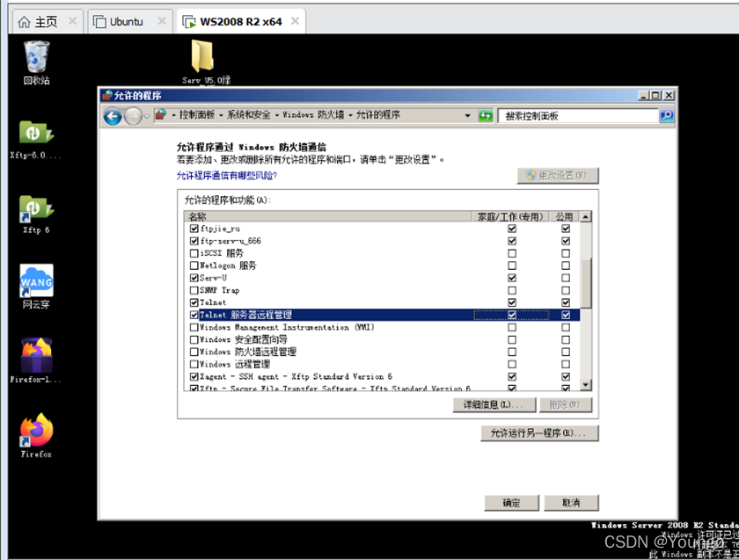Toggle the Serv-U name checkbox
The image size is (739, 560).
click(194, 278)
